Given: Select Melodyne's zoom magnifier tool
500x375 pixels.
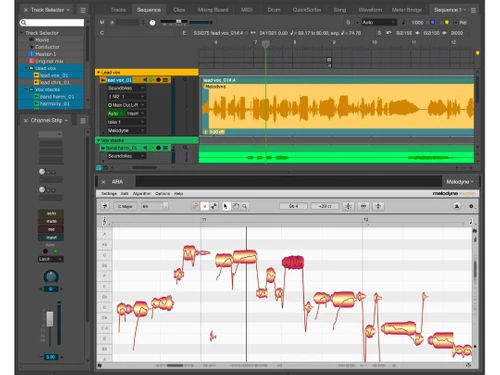Looking at the screenshot, I should [x=245, y=206].
